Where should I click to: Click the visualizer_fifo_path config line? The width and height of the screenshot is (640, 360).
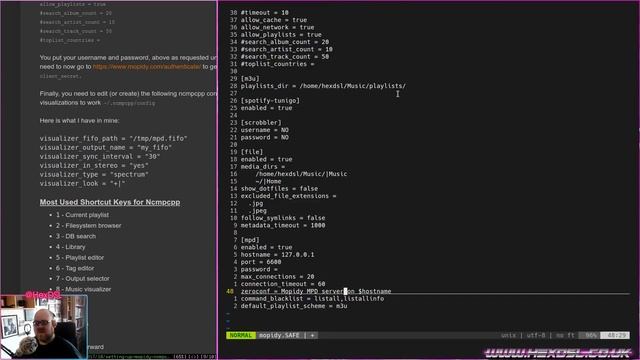[113, 138]
